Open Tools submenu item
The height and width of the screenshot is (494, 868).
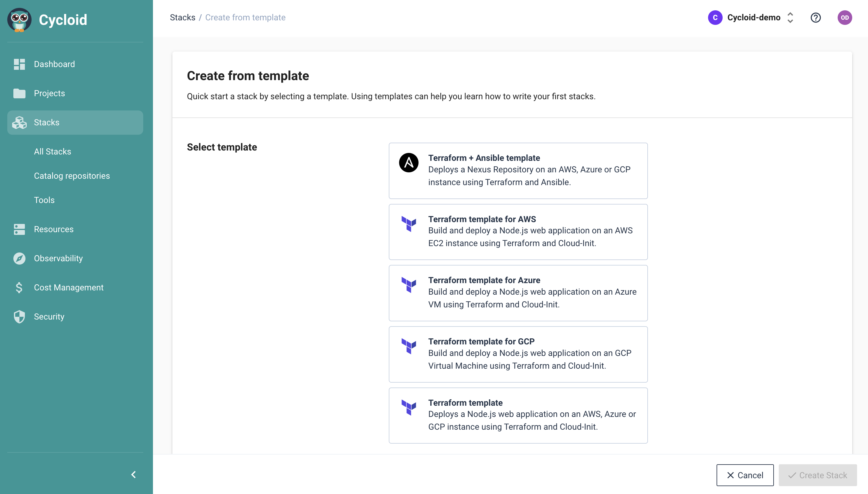[44, 200]
